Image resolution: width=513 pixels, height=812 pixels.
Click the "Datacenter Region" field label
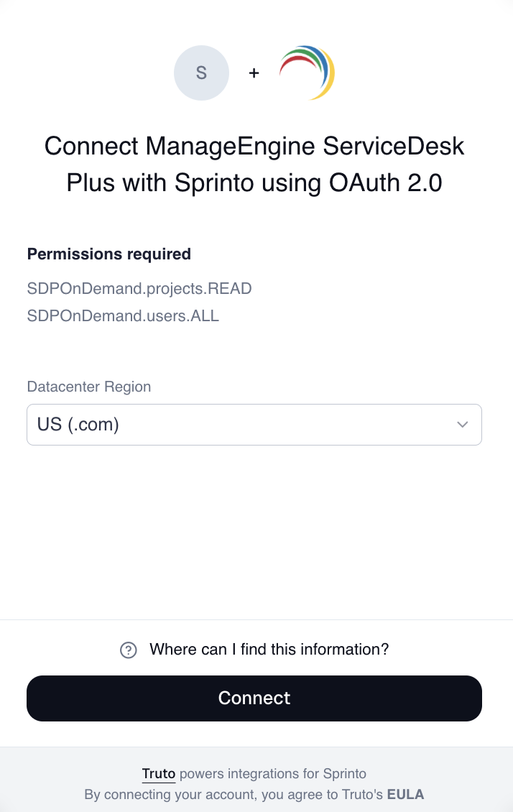(x=89, y=387)
